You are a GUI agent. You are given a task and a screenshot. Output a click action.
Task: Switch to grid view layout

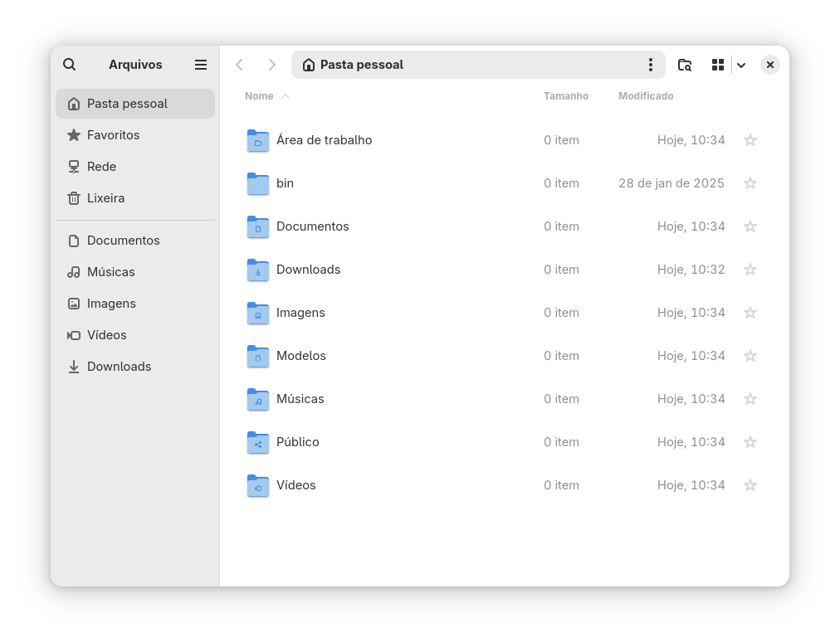tap(717, 64)
